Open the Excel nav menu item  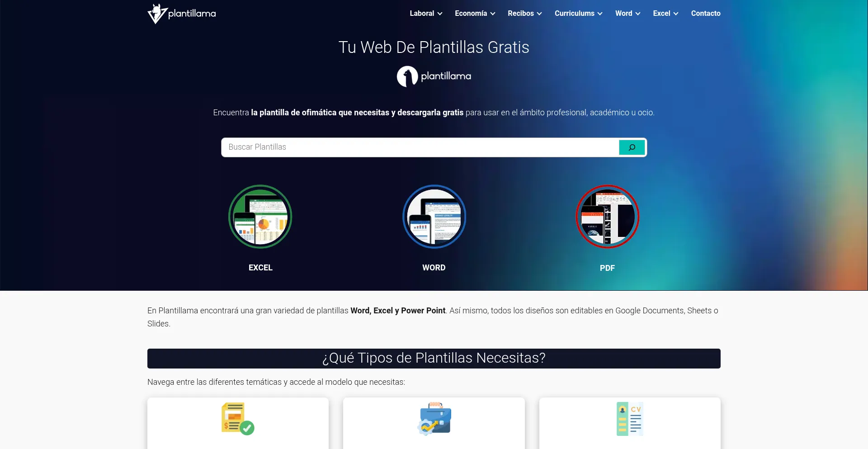pyautogui.click(x=661, y=14)
